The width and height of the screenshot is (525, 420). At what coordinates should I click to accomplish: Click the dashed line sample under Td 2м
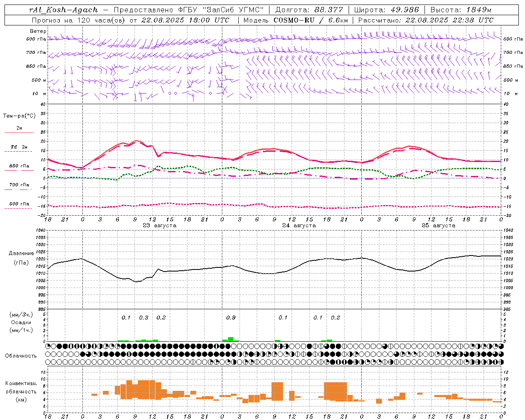click(x=19, y=152)
